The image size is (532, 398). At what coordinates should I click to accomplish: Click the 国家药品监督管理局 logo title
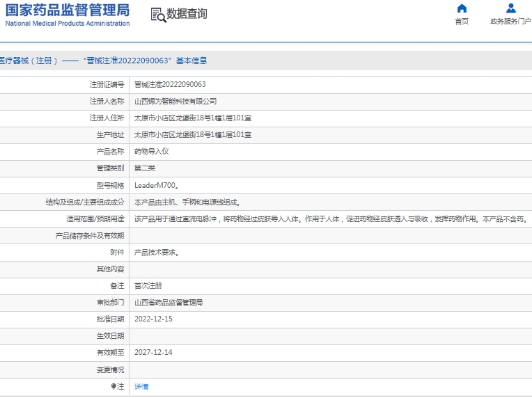point(68,10)
